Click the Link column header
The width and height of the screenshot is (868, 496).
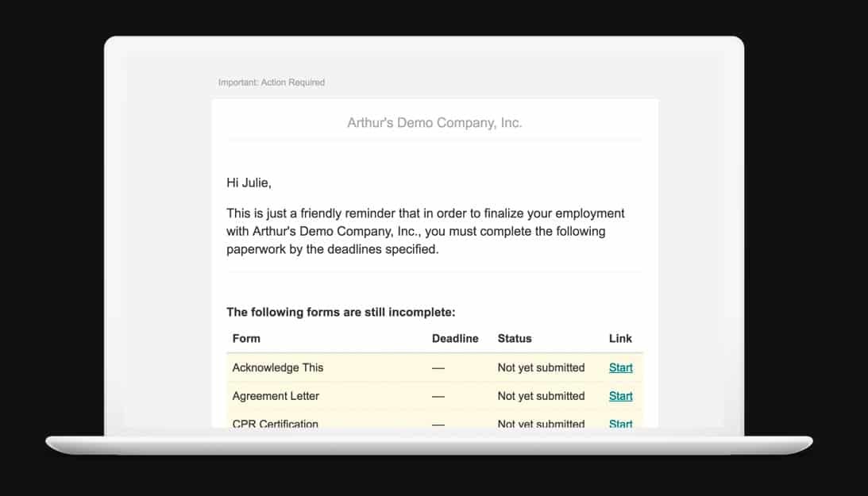coord(620,338)
